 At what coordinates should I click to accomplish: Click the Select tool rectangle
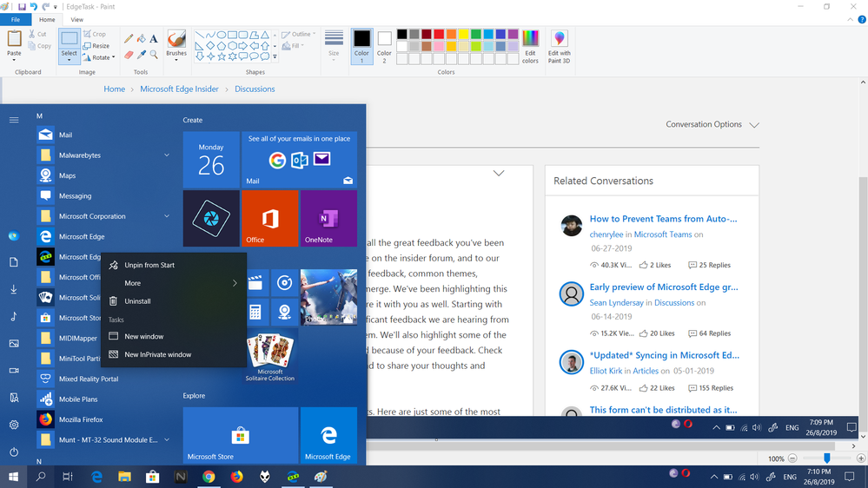coord(70,39)
